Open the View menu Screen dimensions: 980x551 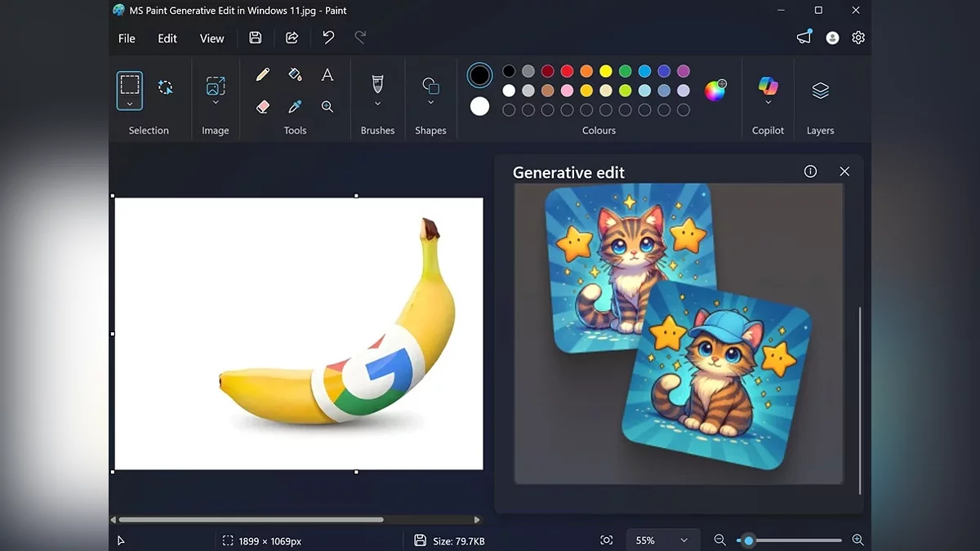[212, 38]
